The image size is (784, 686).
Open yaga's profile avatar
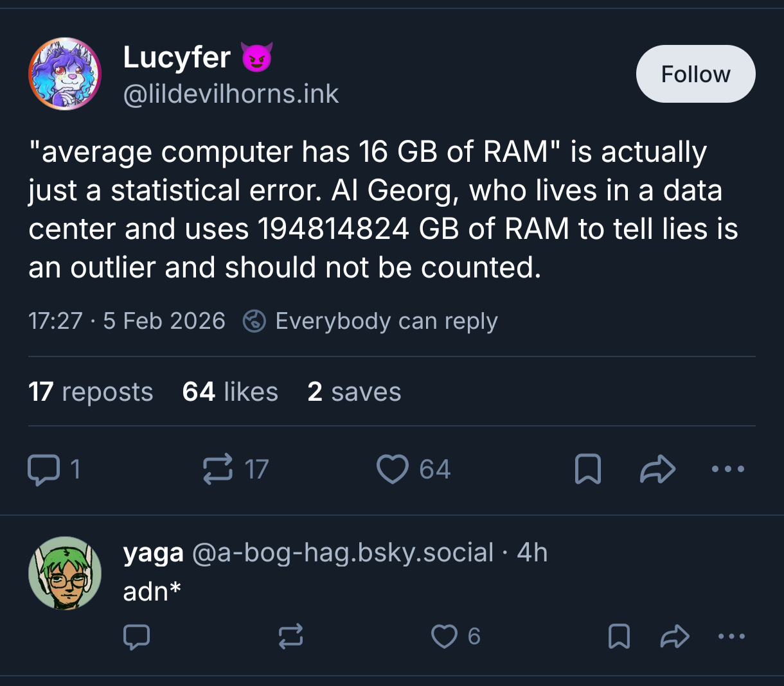tap(65, 573)
